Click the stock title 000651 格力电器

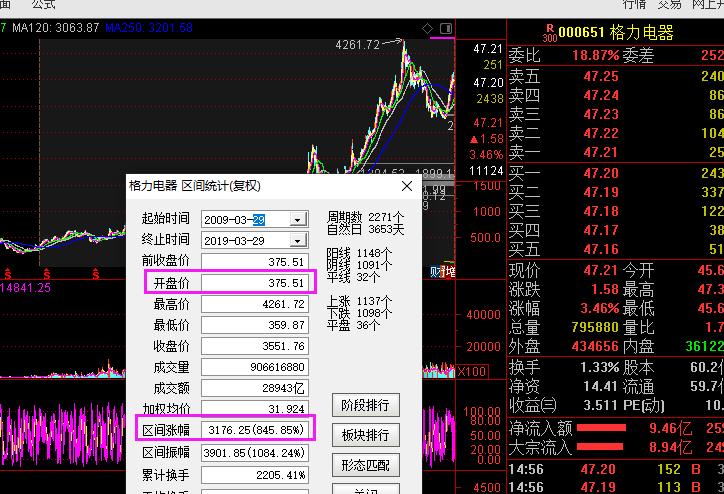pos(615,32)
